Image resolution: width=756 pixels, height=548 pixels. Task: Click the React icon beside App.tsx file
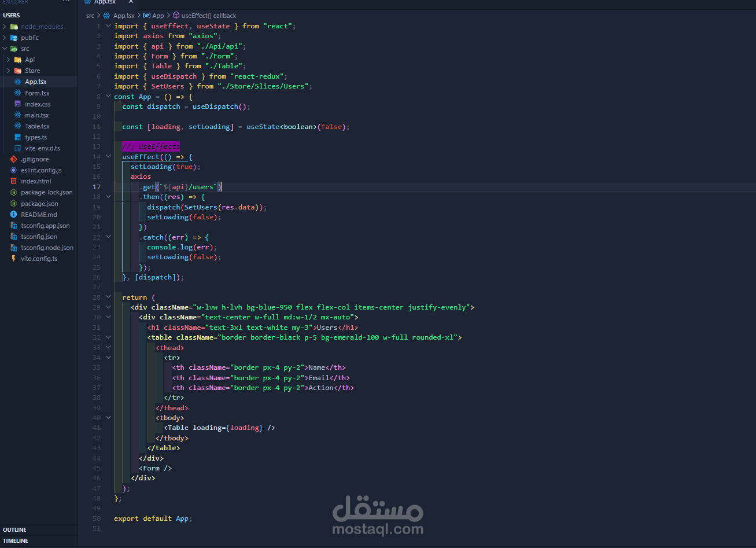(x=18, y=82)
